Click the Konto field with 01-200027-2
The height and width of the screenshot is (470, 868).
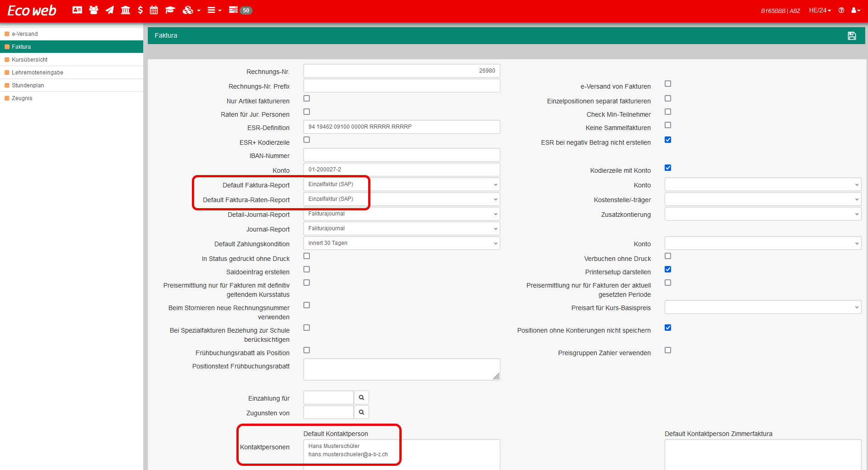coord(402,170)
